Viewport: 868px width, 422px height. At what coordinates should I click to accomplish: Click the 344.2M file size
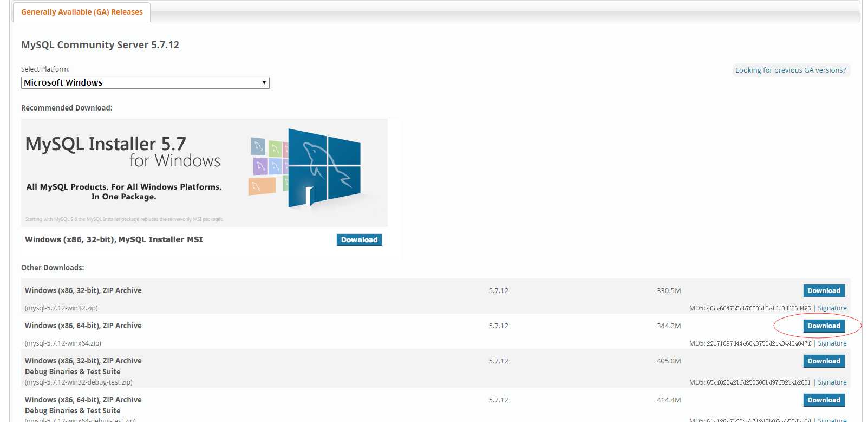click(x=669, y=326)
